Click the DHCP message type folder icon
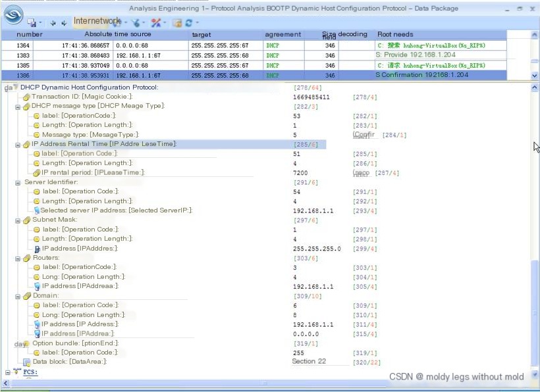 point(26,107)
